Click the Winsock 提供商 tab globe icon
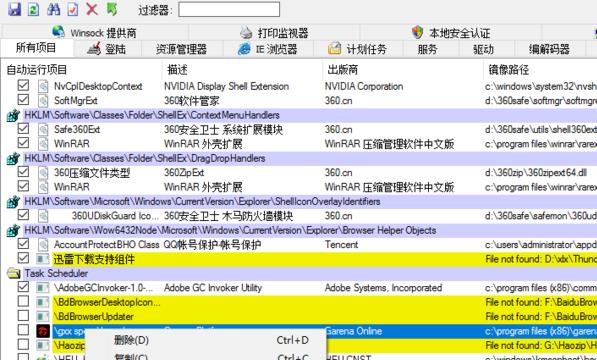Image resolution: width=597 pixels, height=360 pixels. click(x=58, y=32)
